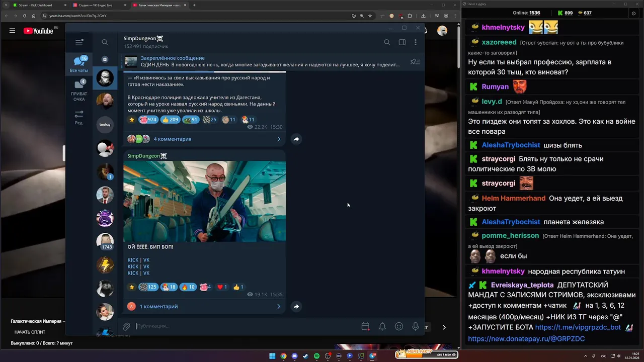Open the YouTube account avatar menu
This screenshot has height=362, width=644.
pos(442,31)
